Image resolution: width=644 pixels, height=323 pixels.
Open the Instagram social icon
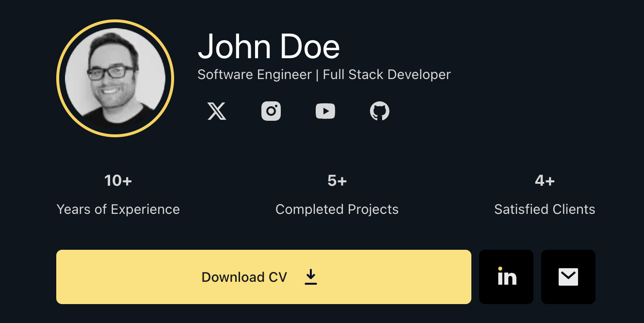(x=271, y=112)
